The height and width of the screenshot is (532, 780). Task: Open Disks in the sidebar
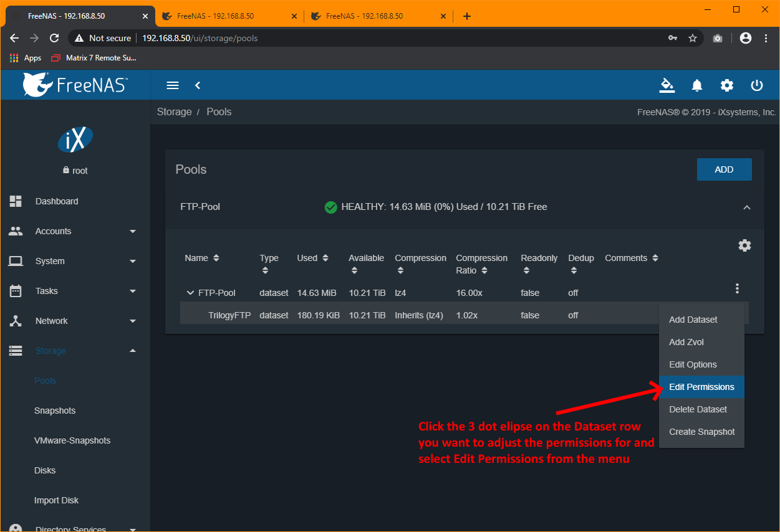click(45, 470)
